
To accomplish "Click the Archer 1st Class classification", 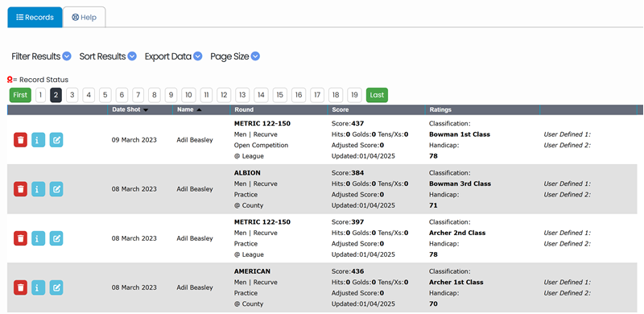I will [456, 282].
